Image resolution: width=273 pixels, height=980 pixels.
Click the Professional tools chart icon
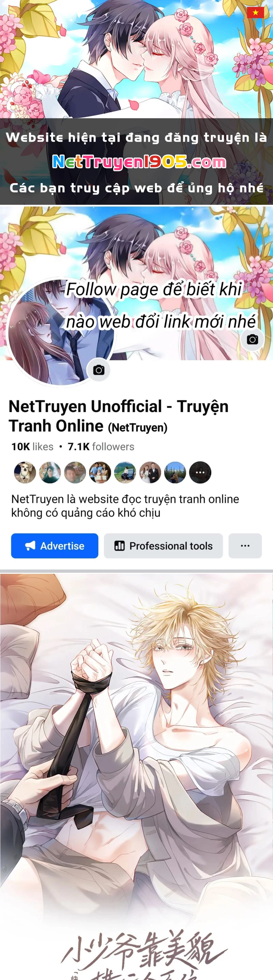click(120, 546)
